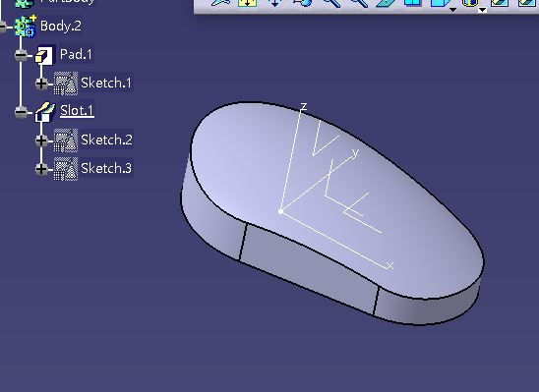Click the shading view mode icon
539x392 pixels.
[470, 3]
